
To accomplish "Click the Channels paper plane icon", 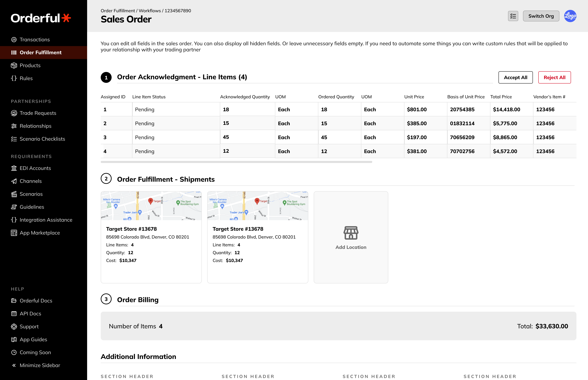I will pyautogui.click(x=14, y=181).
